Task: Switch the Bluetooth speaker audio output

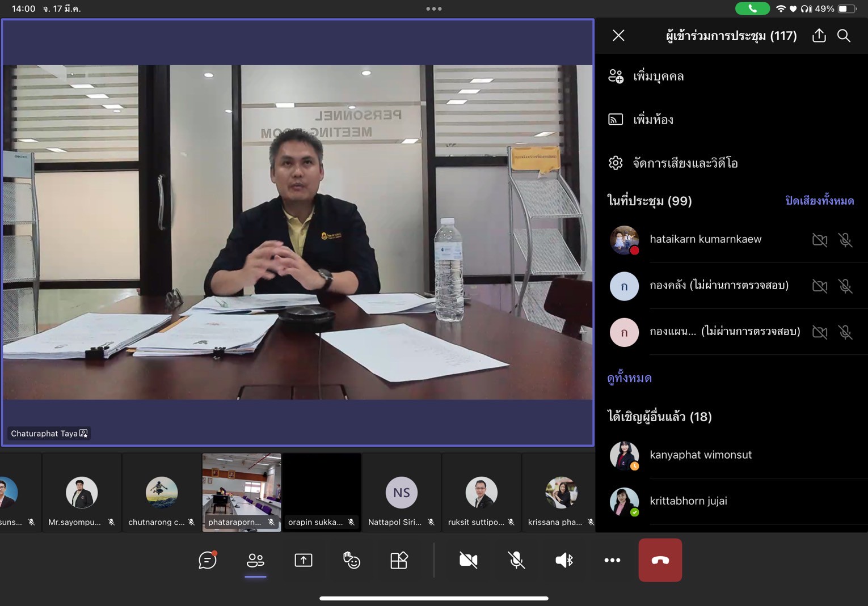Action: click(564, 560)
